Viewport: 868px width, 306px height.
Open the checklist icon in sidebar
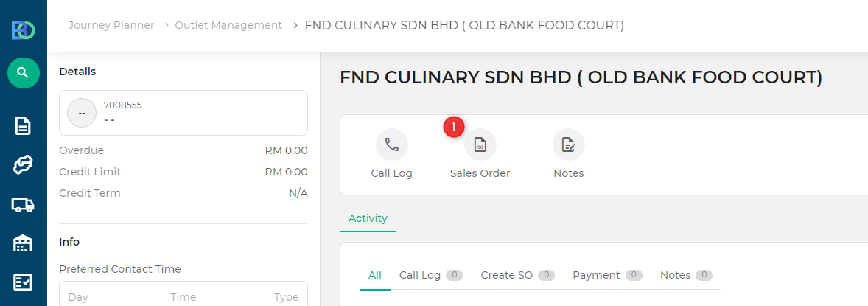tap(23, 282)
